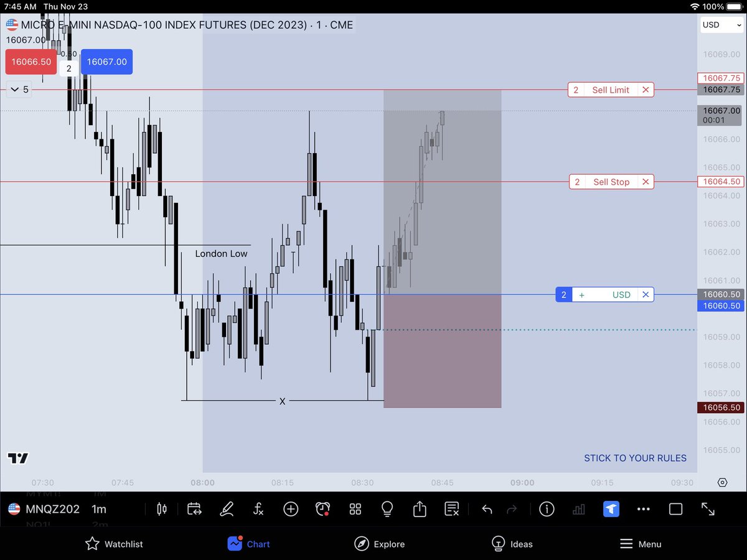This screenshot has height=560, width=747.
Task: Tap the position quantity 2 on blue line
Action: click(x=563, y=294)
